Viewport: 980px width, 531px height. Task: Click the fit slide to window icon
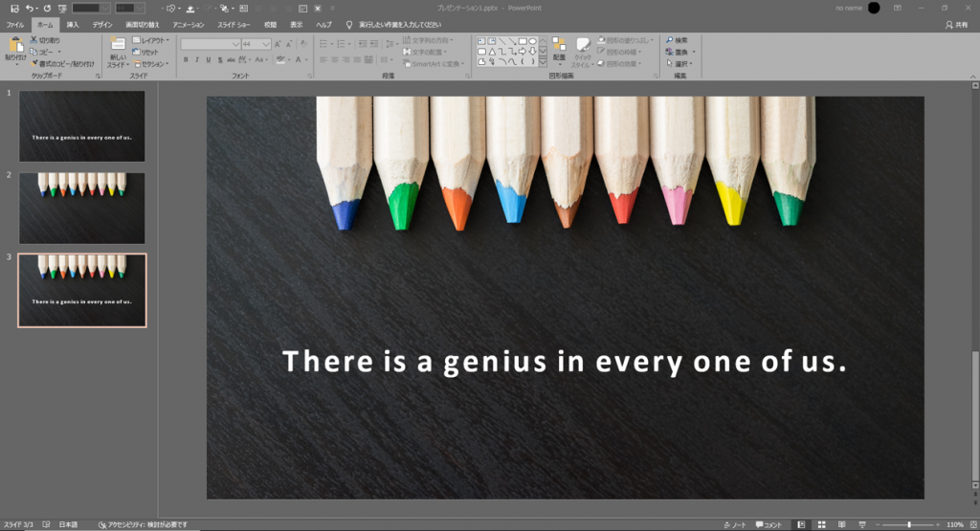(x=973, y=524)
